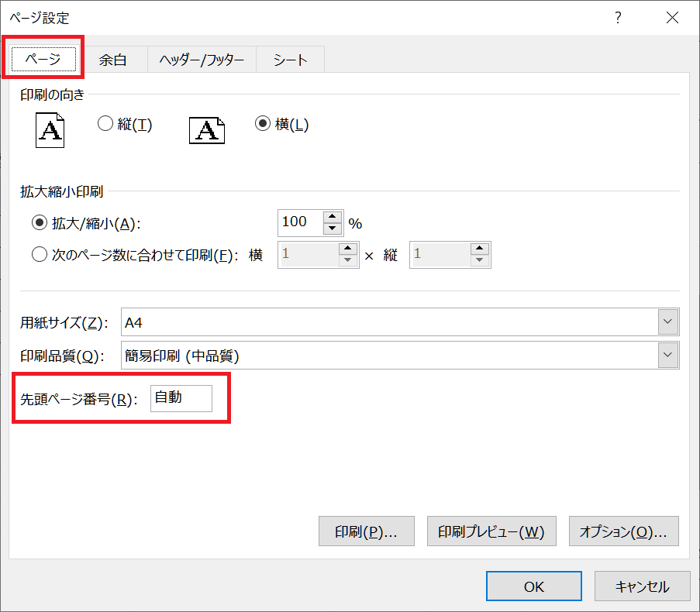The height and width of the screenshot is (612, 700).
Task: Select the ページ tab
Action: click(x=43, y=60)
